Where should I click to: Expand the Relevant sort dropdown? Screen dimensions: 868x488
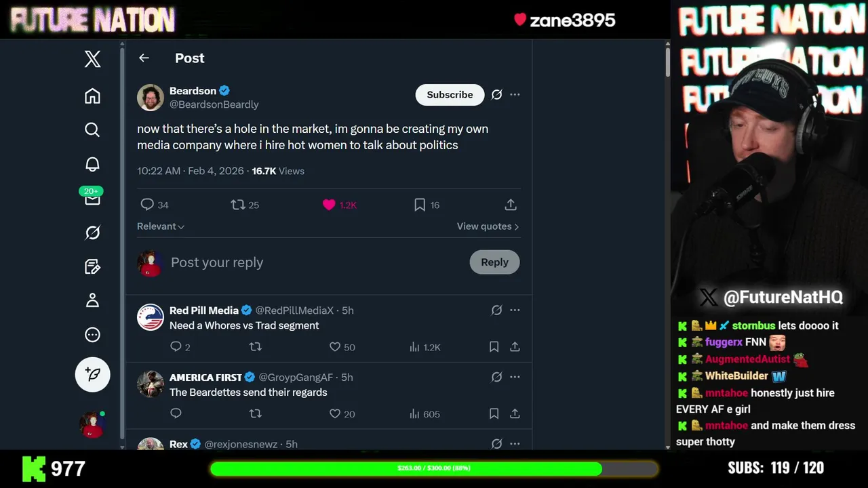[161, 226]
